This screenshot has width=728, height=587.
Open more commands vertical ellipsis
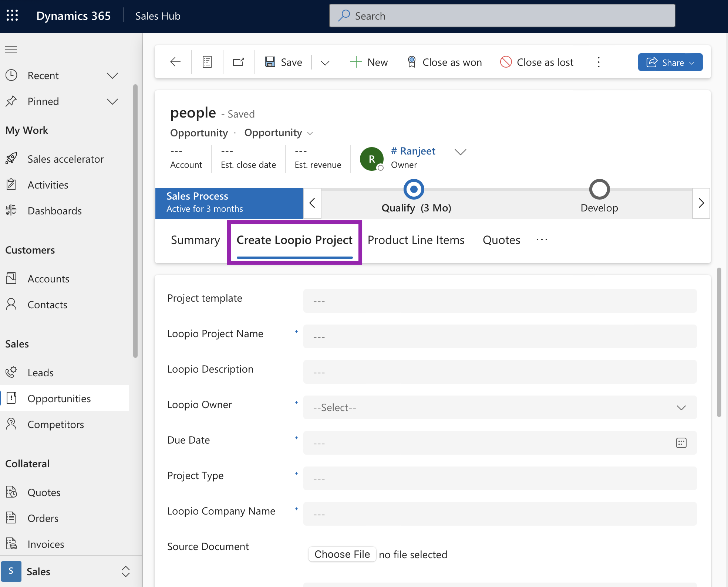tap(599, 62)
